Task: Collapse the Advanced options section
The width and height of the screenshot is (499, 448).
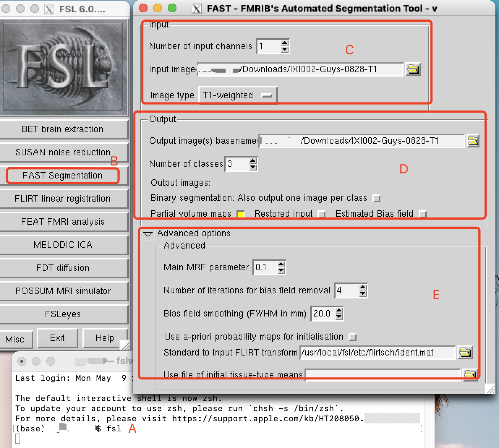Action: point(148,234)
